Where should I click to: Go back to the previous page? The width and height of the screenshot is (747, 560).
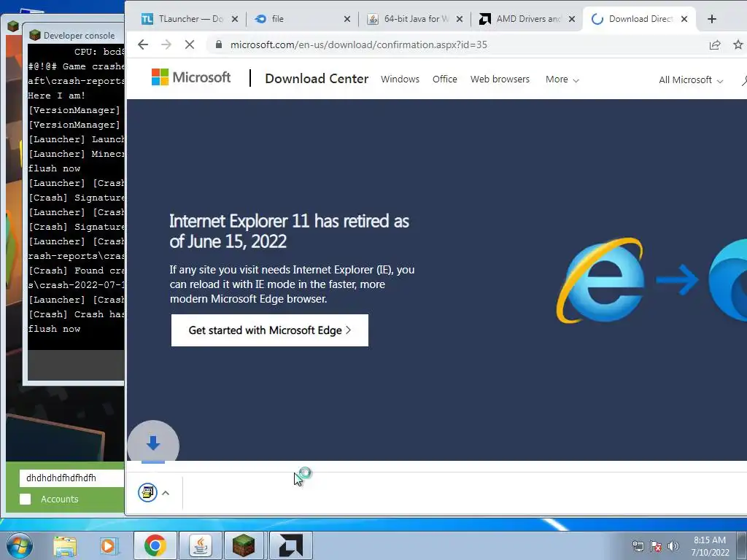pos(143,44)
